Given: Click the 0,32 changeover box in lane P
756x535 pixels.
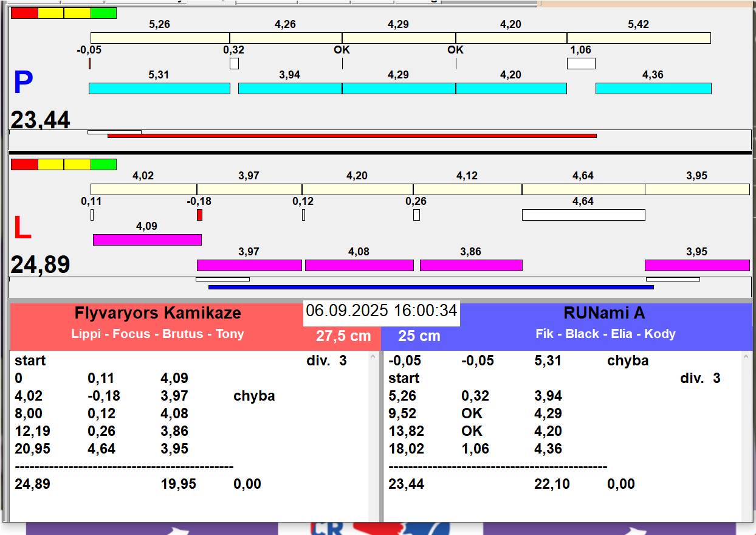Looking at the screenshot, I should pyautogui.click(x=234, y=63).
